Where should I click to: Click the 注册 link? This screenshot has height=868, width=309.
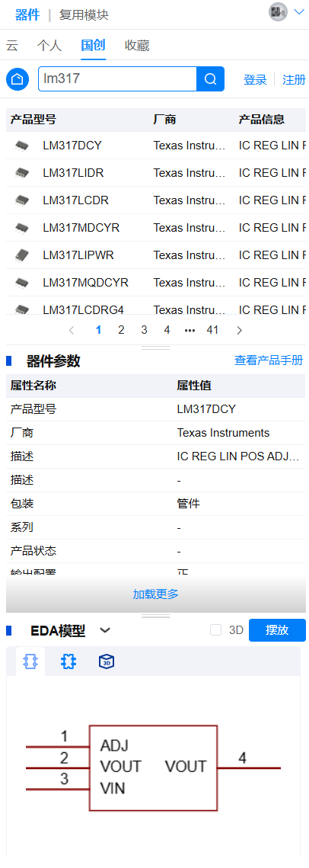(294, 80)
